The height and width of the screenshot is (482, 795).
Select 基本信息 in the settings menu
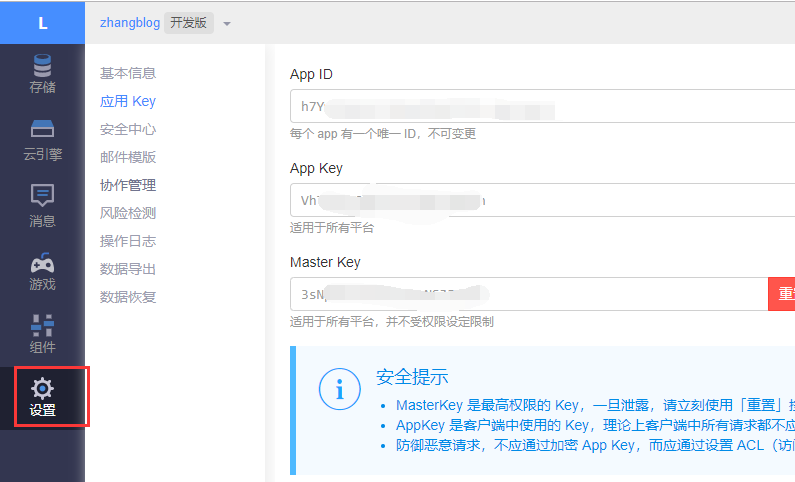coord(128,73)
